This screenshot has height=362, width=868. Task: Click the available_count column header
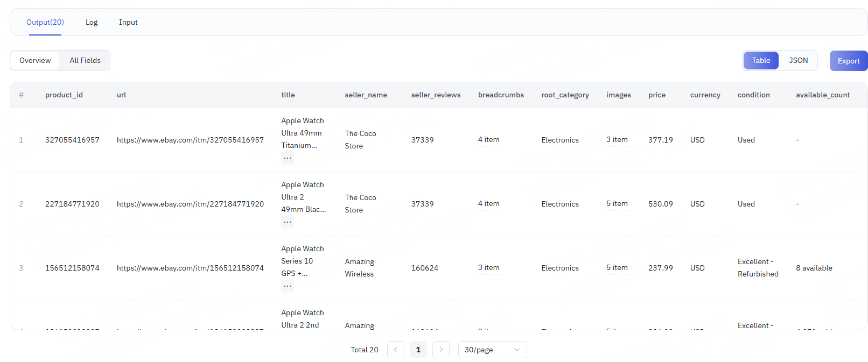click(x=823, y=95)
